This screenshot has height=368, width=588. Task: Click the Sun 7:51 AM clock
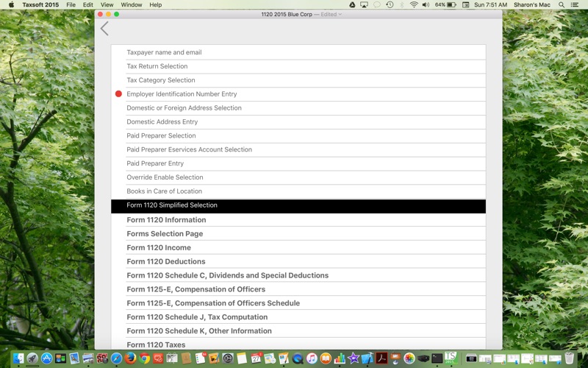pyautogui.click(x=490, y=4)
